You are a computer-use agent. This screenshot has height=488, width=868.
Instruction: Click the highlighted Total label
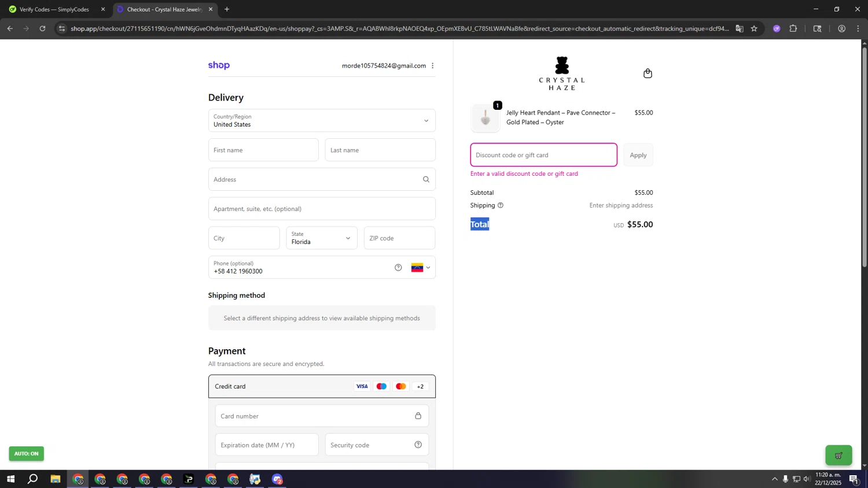480,224
